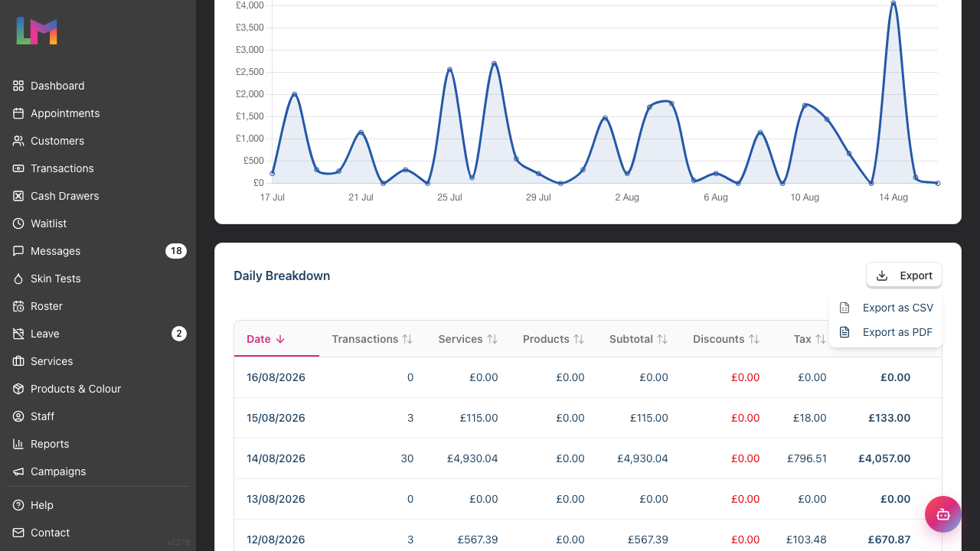Click the Contact envelope icon
This screenshot has height=551, width=980.
click(18, 533)
